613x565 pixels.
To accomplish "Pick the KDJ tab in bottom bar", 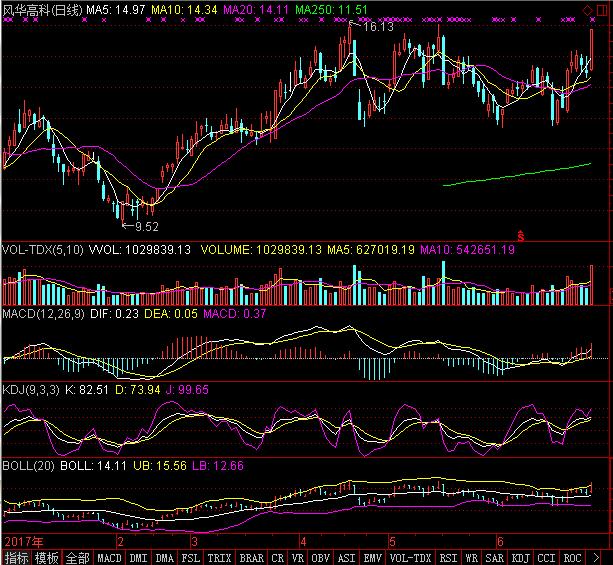I will tap(520, 558).
